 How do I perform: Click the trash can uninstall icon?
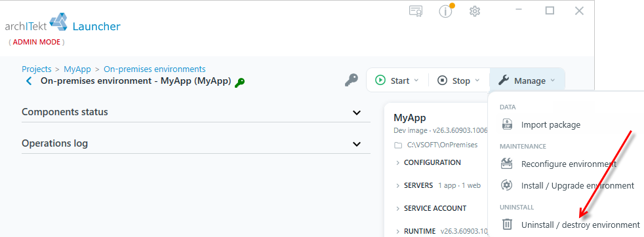[507, 225]
